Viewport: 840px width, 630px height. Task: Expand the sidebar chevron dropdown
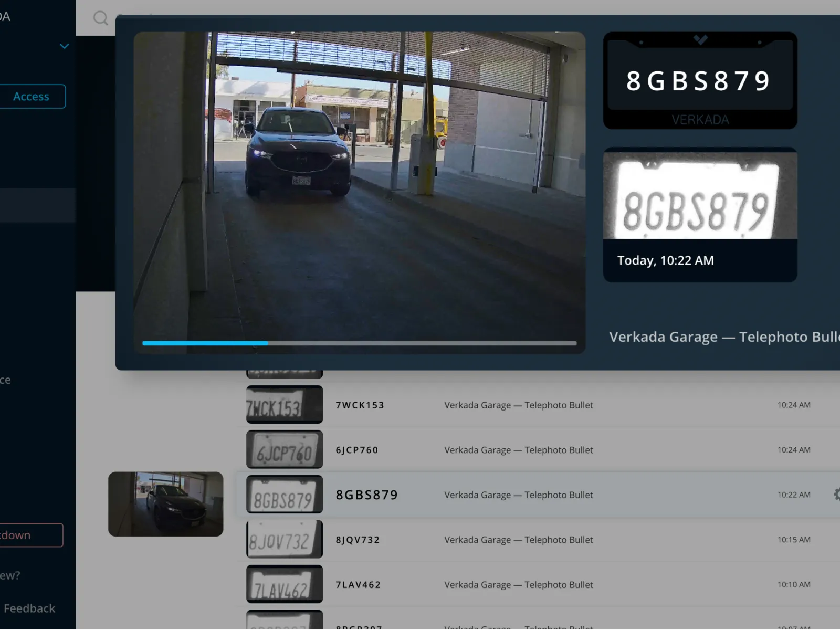(x=64, y=46)
